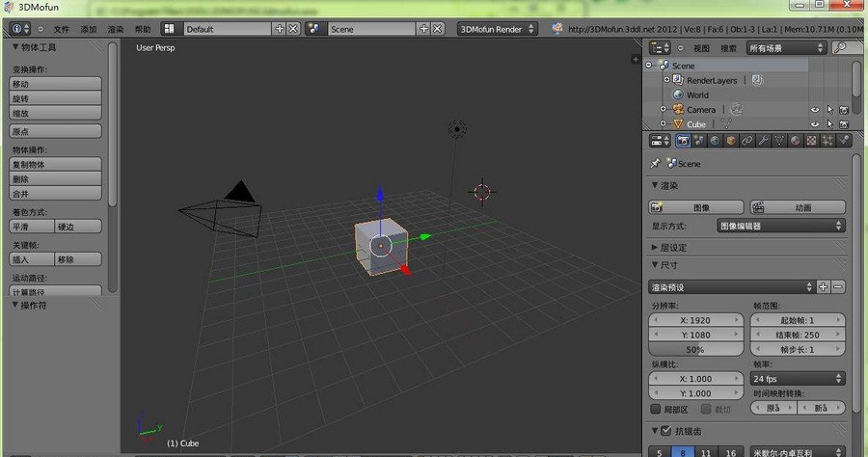Click the 旋转 rotate button
This screenshot has width=868, height=457.
pos(55,98)
